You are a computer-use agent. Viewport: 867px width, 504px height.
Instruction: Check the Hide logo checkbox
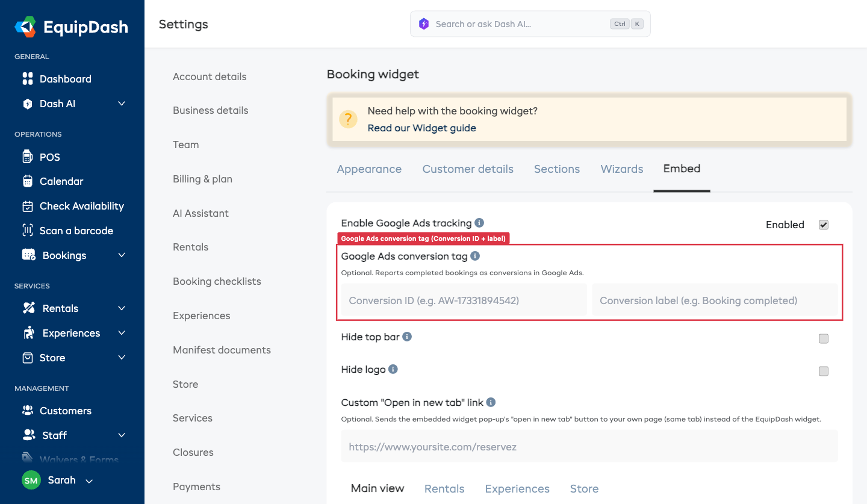click(824, 371)
